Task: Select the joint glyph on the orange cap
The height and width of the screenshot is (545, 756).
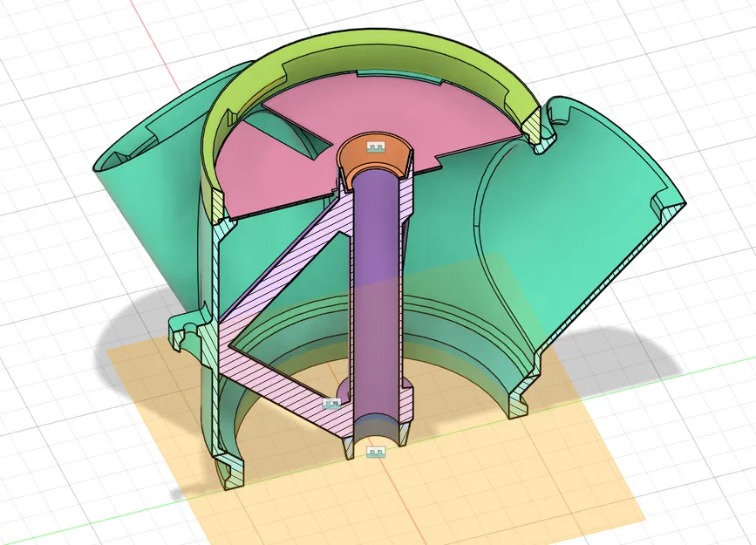Action: click(375, 146)
